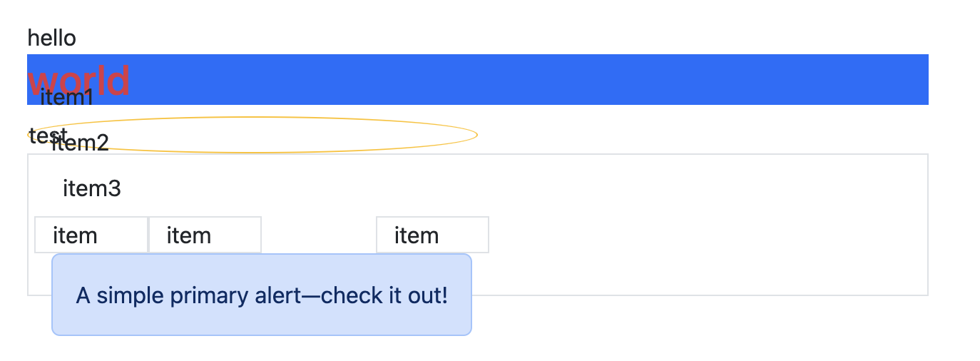Click the 'item1' list entry
The image size is (980, 361).
tap(67, 97)
